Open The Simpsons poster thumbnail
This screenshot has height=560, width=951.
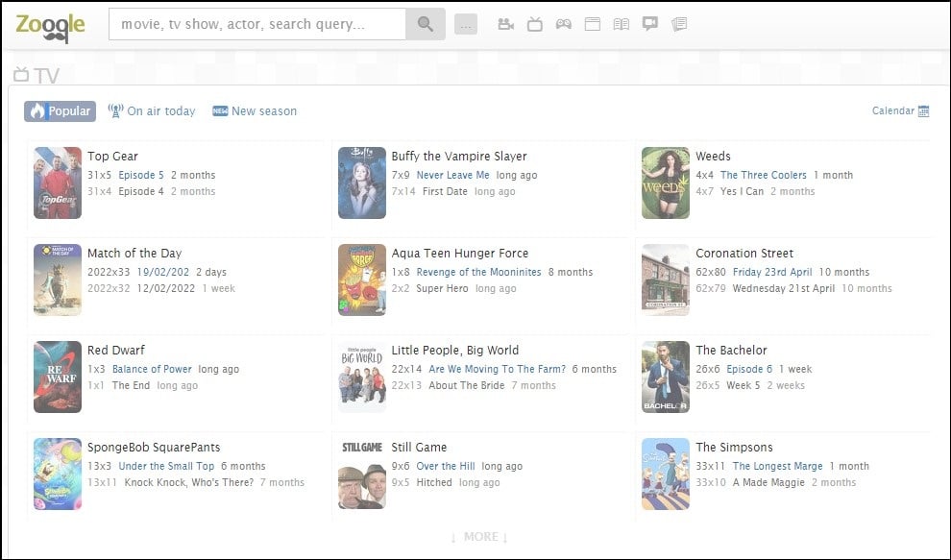coord(666,474)
